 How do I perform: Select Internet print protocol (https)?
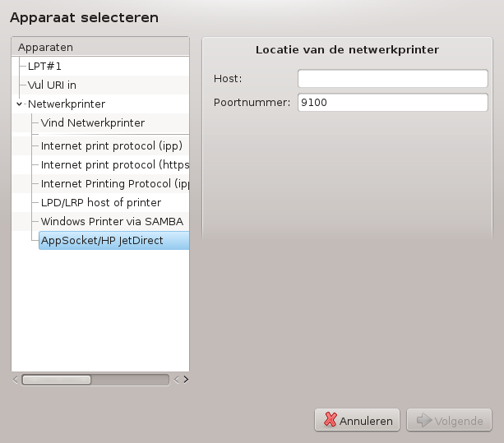pyautogui.click(x=115, y=165)
